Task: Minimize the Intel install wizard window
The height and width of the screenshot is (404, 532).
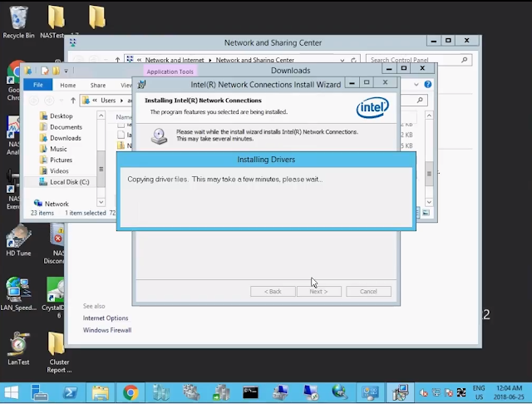Action: (x=352, y=82)
